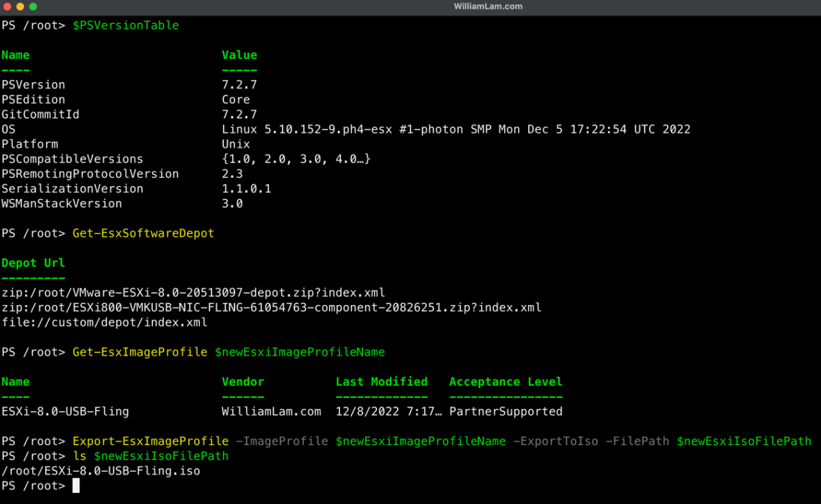821x504 pixels.
Task: Select the ESXi-8.0-USB-Fling profile name
Action: 66,412
